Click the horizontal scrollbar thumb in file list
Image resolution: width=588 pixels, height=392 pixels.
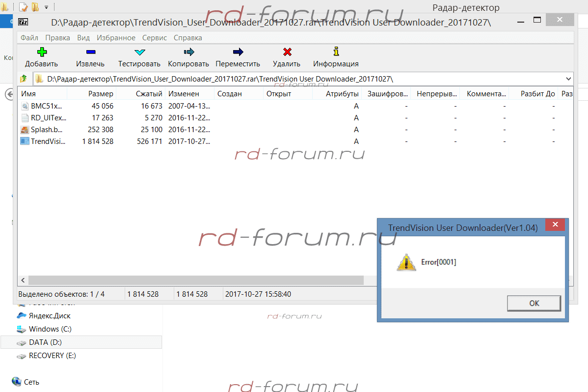point(196,280)
